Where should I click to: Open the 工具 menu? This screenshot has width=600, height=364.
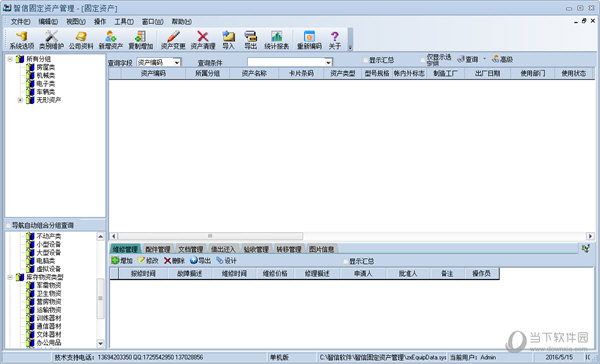[x=124, y=22]
